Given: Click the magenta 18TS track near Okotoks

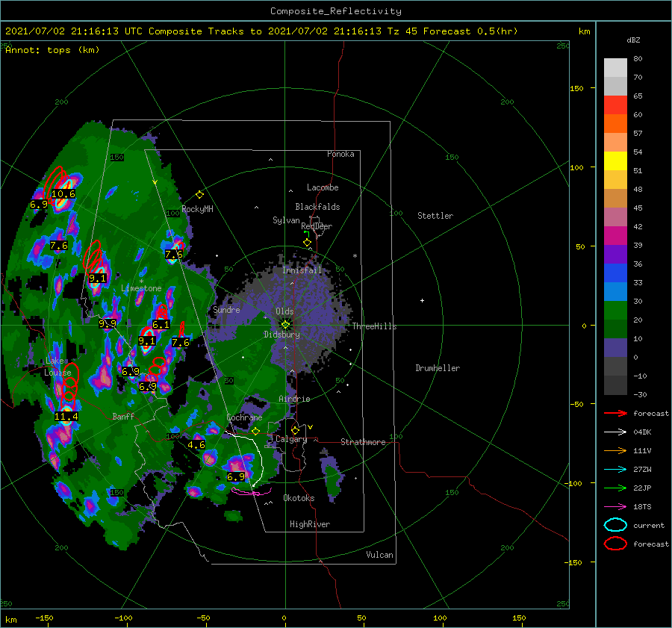Looking at the screenshot, I should [251, 491].
